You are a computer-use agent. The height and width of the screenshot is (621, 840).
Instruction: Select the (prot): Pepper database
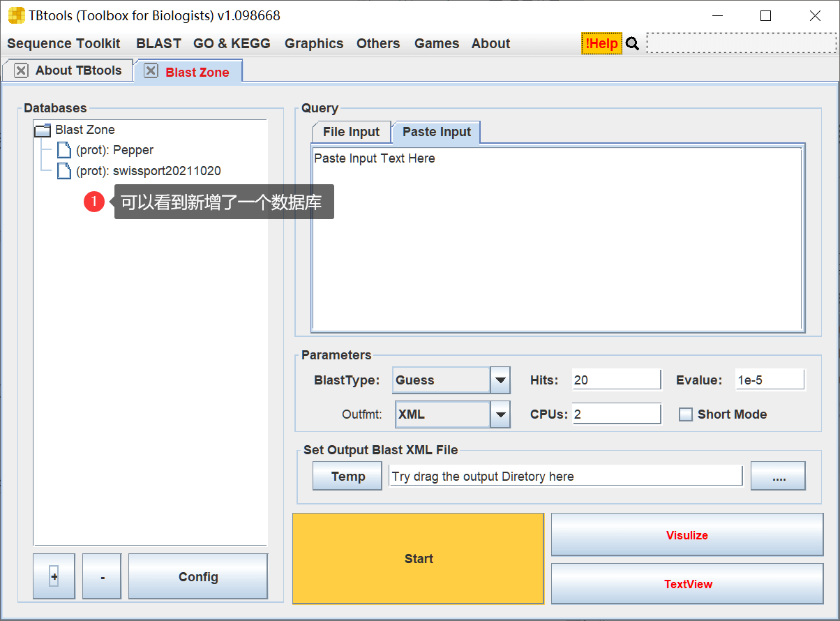coord(114,150)
